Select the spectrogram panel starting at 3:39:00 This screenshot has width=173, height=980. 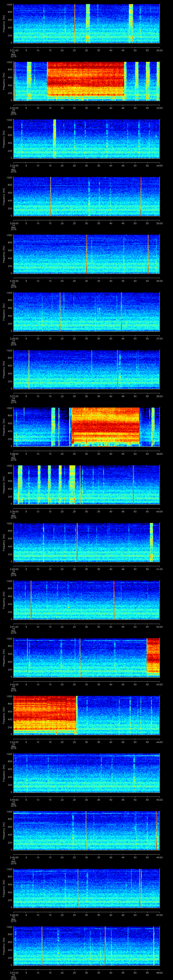(87, 485)
